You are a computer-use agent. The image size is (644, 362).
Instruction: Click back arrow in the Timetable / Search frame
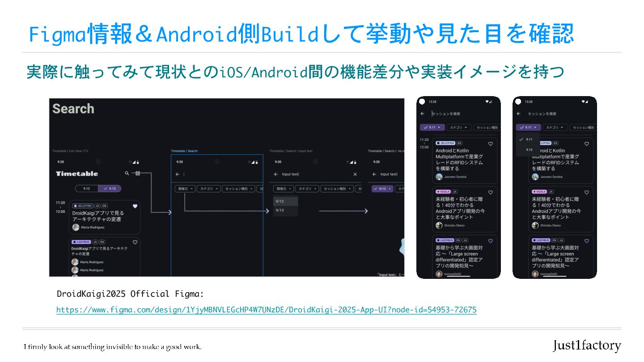[x=178, y=174]
